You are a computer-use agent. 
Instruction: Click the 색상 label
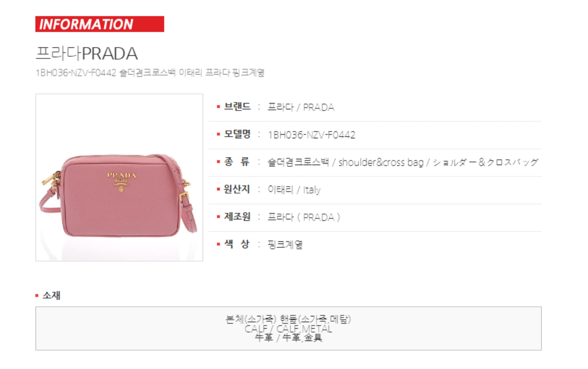tap(236, 244)
